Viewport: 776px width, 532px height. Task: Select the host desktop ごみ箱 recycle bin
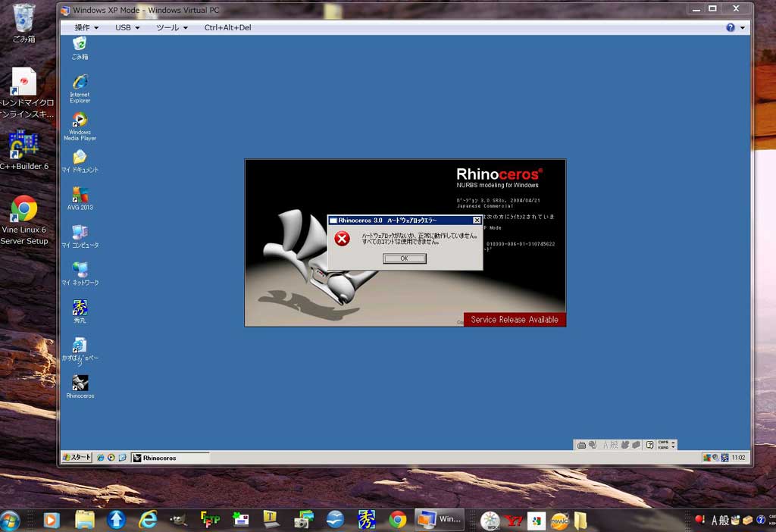[23, 23]
